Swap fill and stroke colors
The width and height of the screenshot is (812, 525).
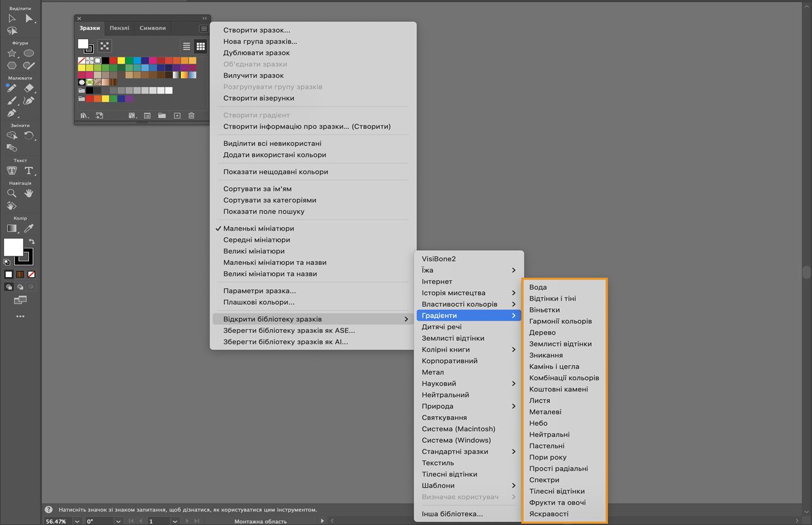tap(32, 242)
